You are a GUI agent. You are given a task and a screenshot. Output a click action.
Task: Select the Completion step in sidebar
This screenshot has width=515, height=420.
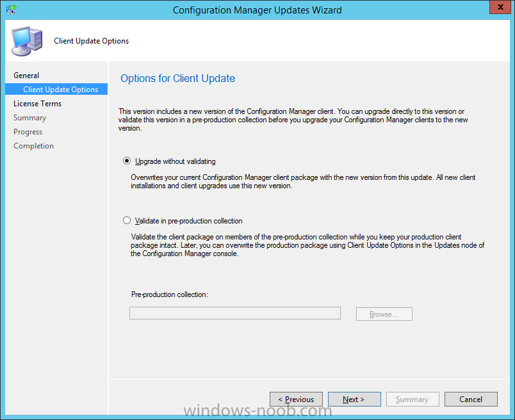tap(33, 146)
